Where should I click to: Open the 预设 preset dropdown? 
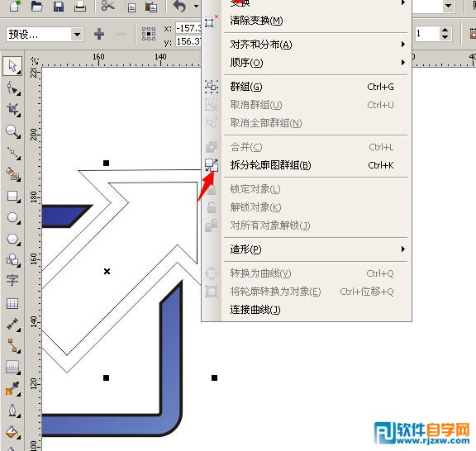77,35
